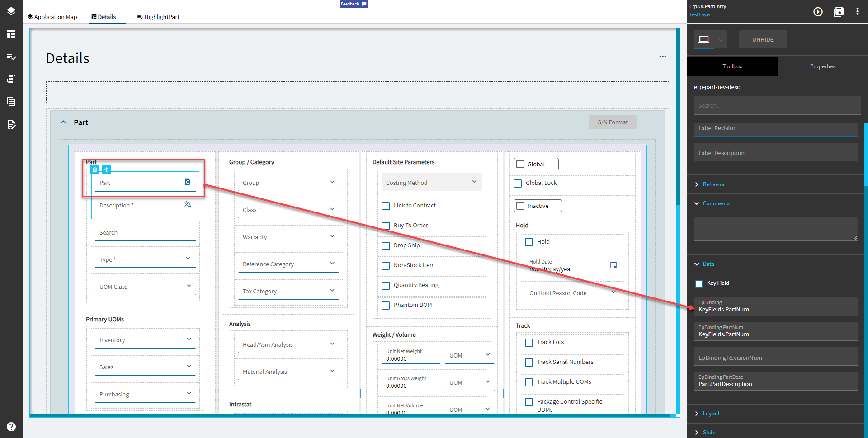Click the delete trash icon on Part field

click(95, 170)
